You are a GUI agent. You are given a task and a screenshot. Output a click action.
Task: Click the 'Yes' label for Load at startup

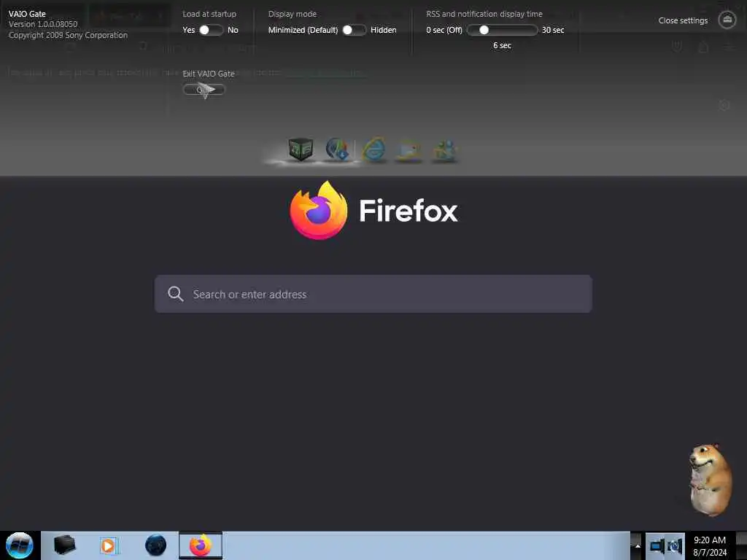pos(189,30)
